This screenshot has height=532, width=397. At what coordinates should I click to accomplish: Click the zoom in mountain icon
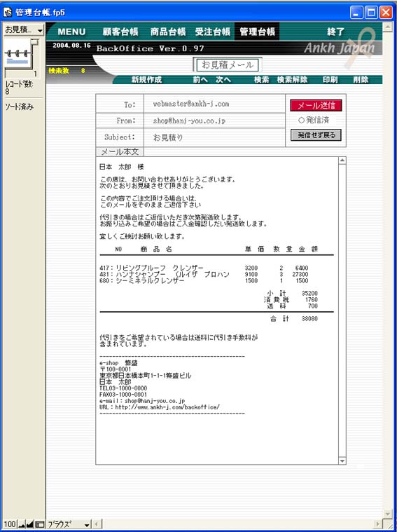pos(30,524)
